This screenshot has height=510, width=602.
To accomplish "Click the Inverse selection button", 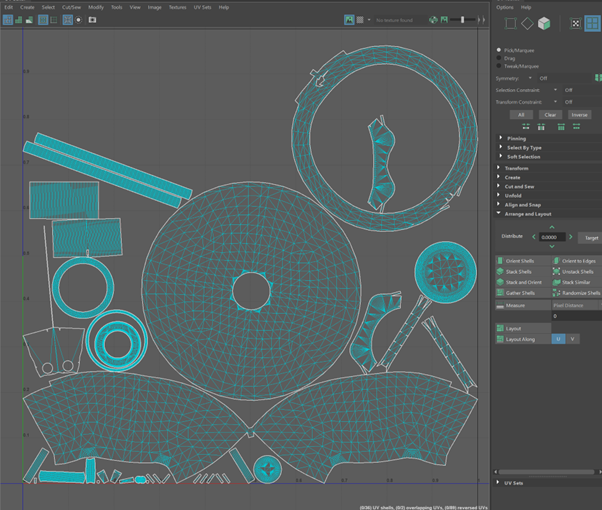I will coord(579,115).
